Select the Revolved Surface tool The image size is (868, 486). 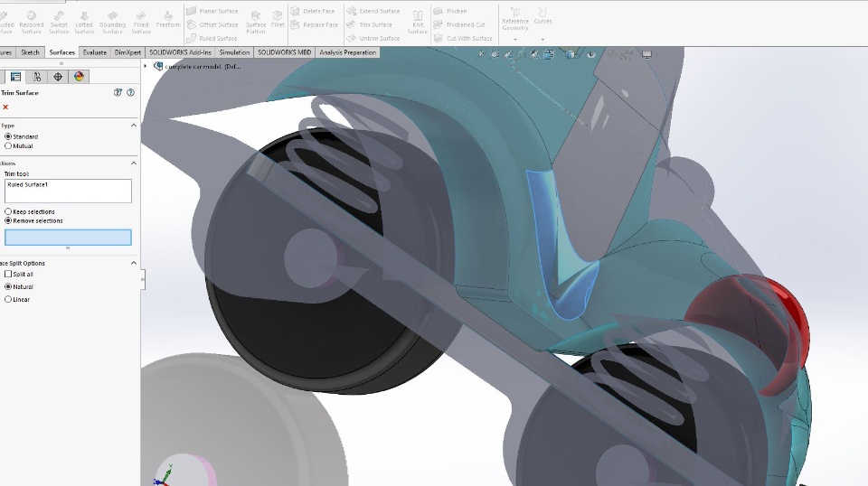tap(31, 22)
